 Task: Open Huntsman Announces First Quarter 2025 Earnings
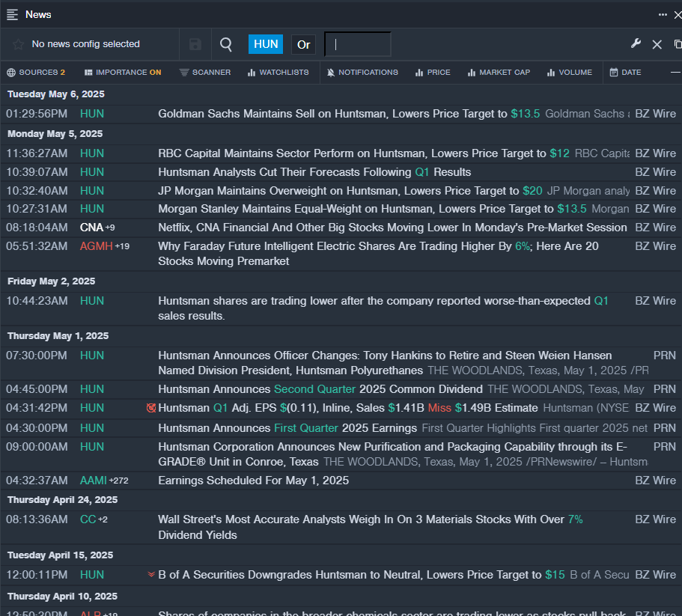287,428
